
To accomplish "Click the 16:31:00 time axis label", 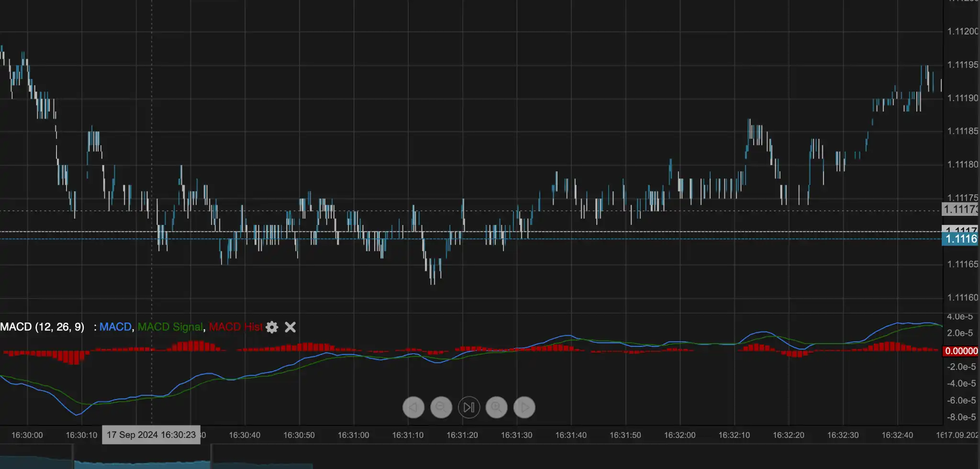I will click(353, 435).
